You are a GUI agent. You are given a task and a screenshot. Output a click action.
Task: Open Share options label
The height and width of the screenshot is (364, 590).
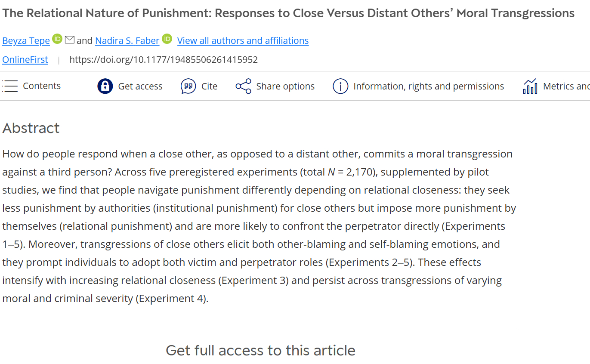tap(285, 86)
